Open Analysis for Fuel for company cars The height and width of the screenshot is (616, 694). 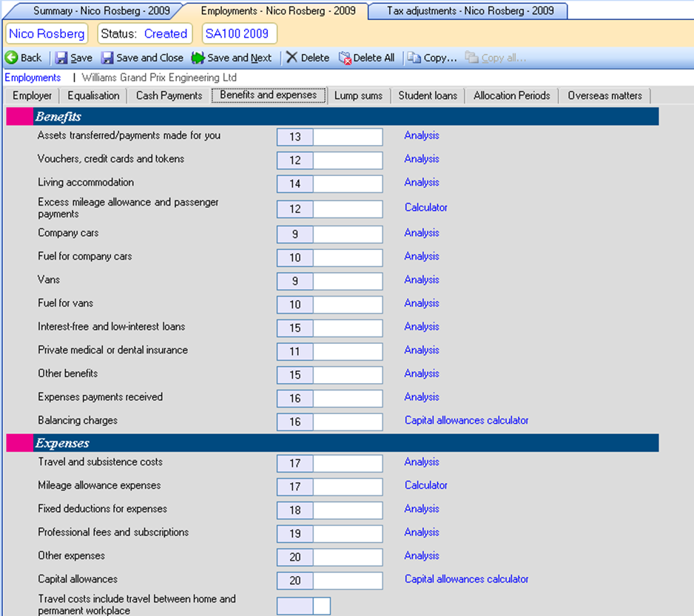click(x=422, y=256)
